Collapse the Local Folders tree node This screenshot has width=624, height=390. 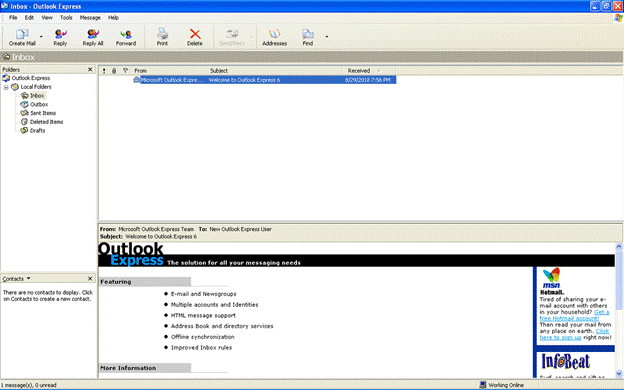(x=6, y=87)
